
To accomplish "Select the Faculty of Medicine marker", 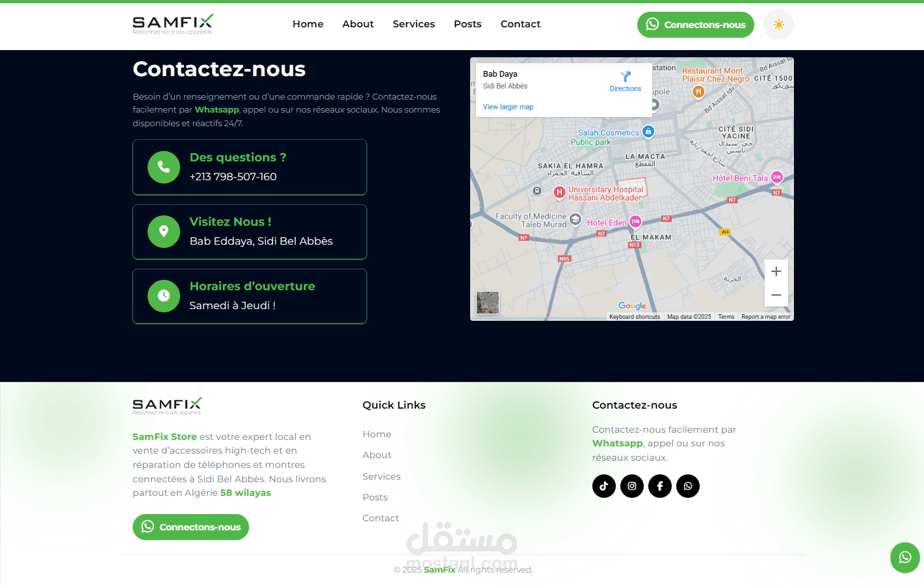I will coord(575,220).
